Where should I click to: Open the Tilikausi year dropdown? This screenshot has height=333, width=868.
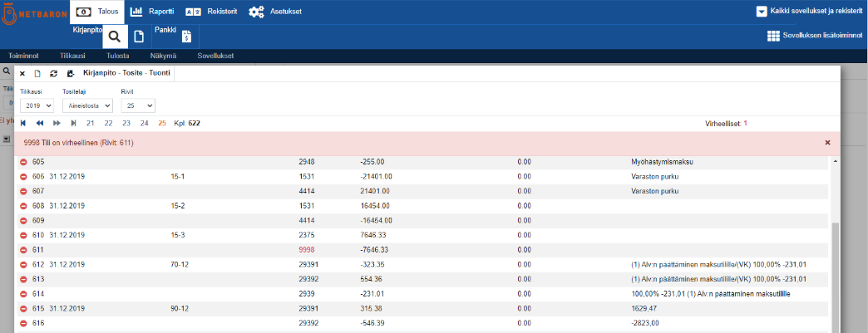[37, 105]
